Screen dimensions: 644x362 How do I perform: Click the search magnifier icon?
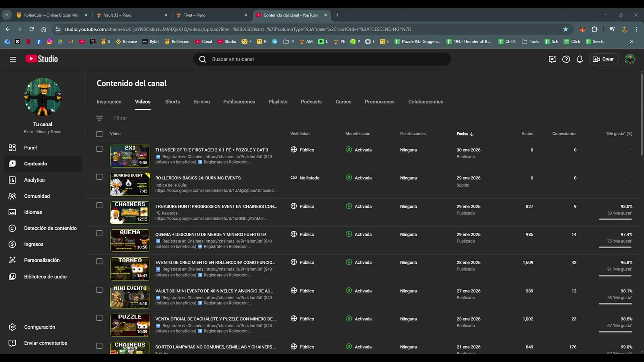click(202, 59)
